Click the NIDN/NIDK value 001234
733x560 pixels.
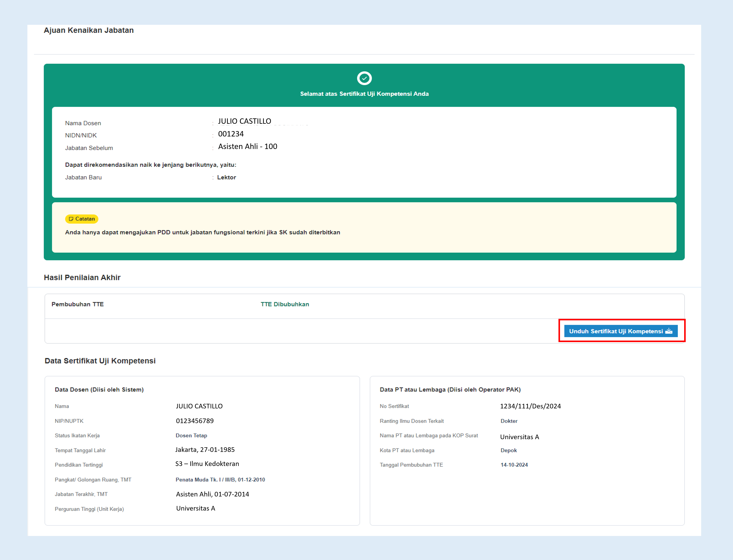231,134
